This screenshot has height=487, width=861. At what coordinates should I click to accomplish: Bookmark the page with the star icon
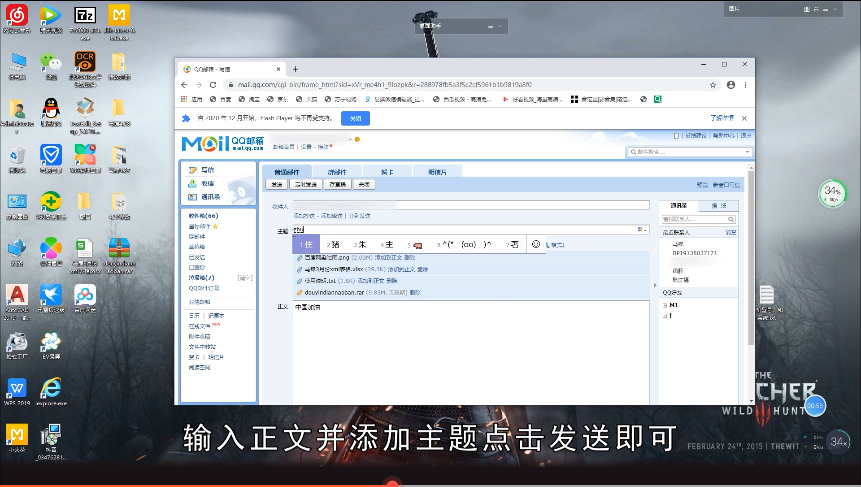point(713,85)
